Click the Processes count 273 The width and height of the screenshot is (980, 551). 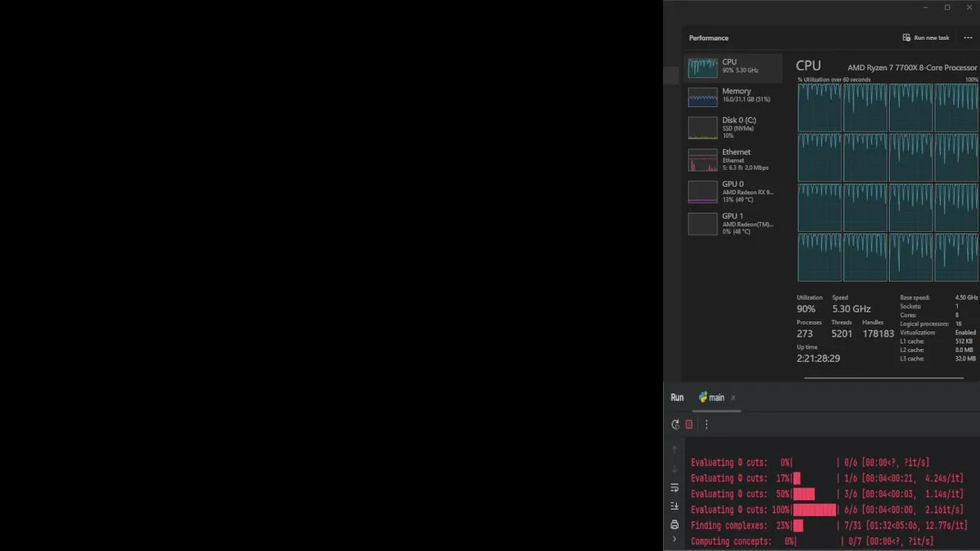click(805, 334)
